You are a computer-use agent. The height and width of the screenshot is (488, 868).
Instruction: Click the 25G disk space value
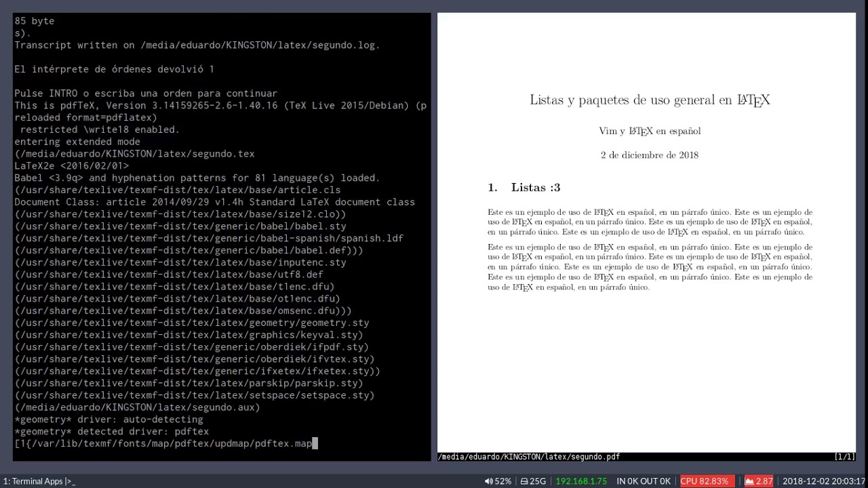tap(538, 481)
